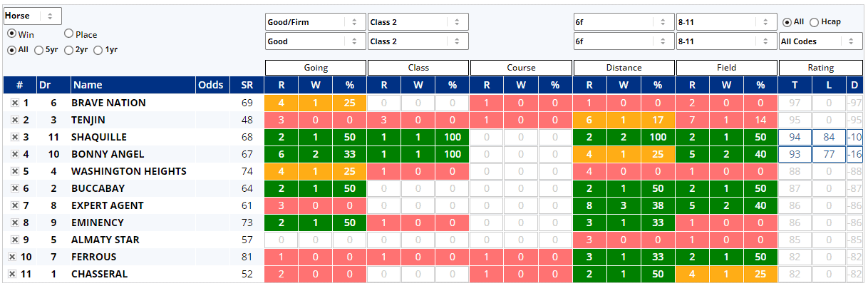Open the All Codes dropdown
Screen dimensions: 868x286
[820, 41]
